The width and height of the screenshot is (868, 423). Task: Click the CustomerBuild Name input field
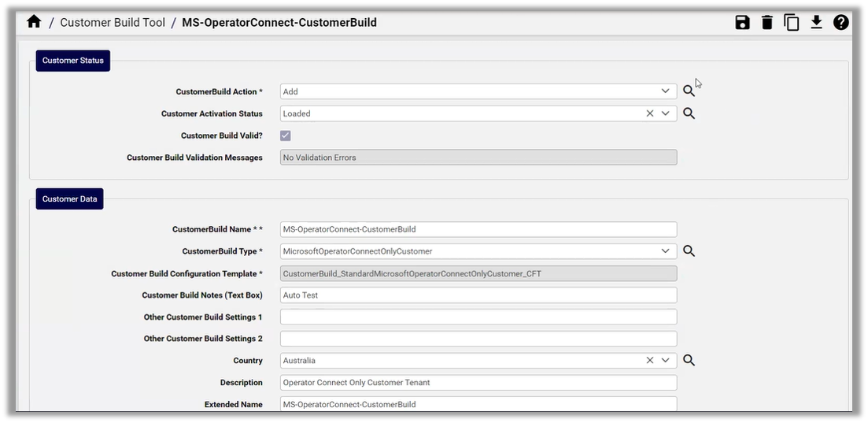tap(478, 229)
